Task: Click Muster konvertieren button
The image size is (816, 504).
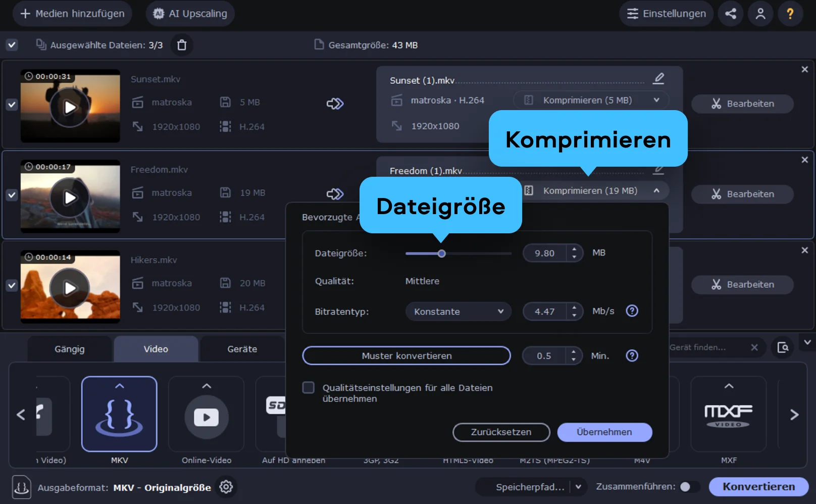Action: click(x=406, y=356)
